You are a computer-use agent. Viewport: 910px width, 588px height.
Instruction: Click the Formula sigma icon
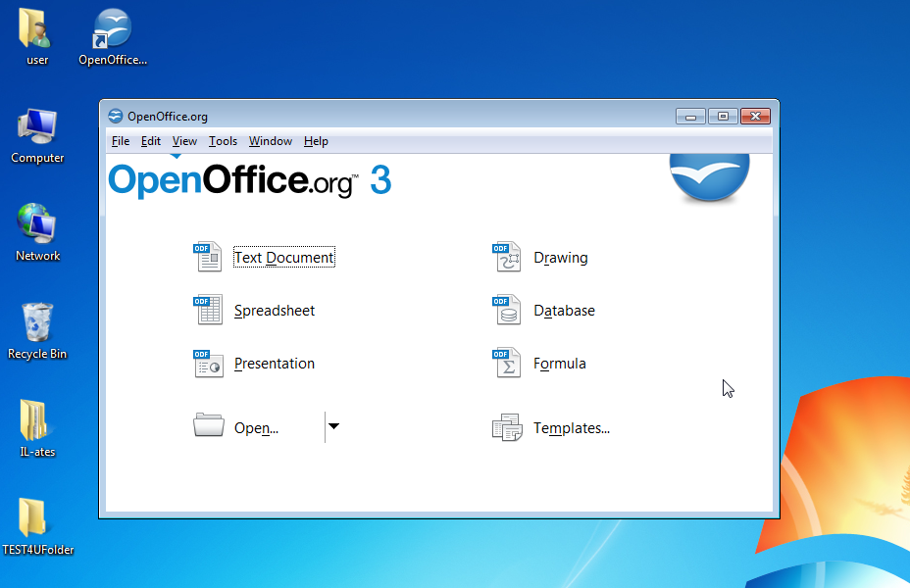[507, 363]
